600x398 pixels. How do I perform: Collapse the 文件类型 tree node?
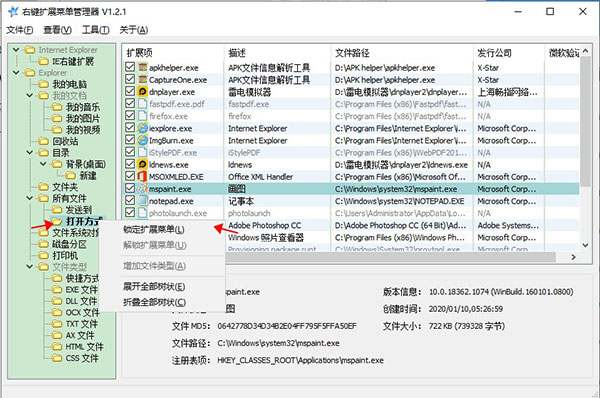pyautogui.click(x=29, y=267)
